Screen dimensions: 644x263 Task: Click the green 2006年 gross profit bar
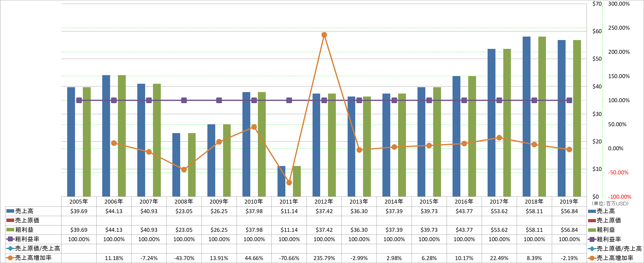point(122,136)
